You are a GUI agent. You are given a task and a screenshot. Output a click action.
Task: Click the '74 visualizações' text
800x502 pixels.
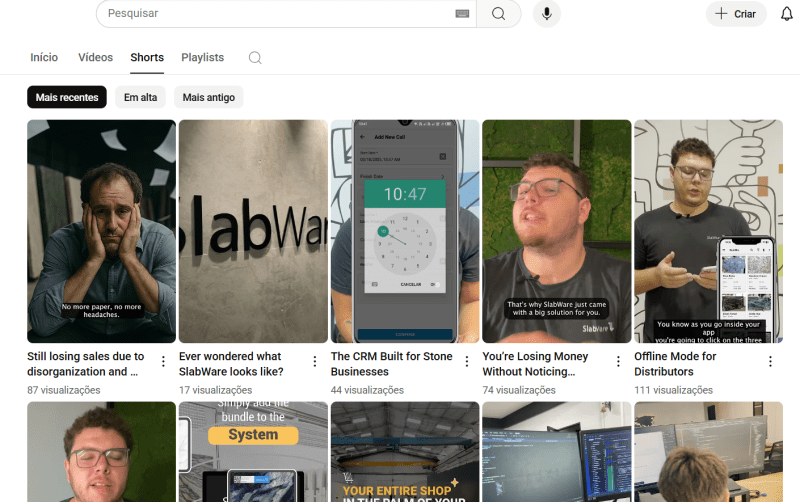(x=519, y=390)
